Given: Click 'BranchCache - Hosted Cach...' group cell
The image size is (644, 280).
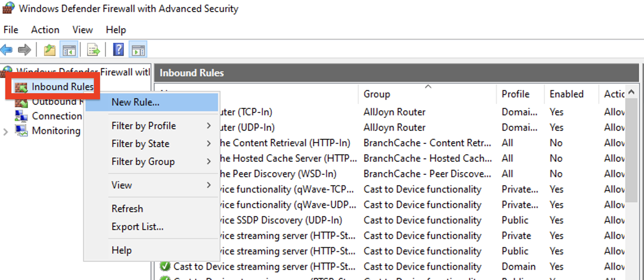Looking at the screenshot, I should point(428,158).
